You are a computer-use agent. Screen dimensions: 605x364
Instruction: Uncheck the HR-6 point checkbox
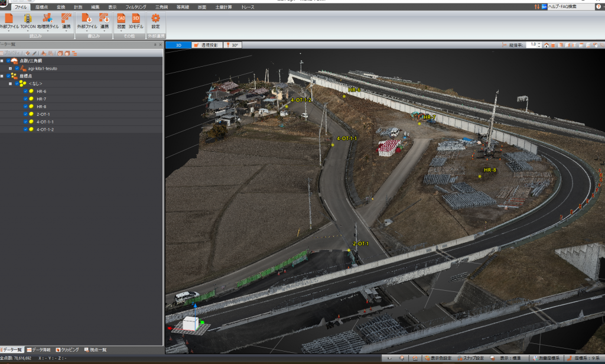point(25,92)
